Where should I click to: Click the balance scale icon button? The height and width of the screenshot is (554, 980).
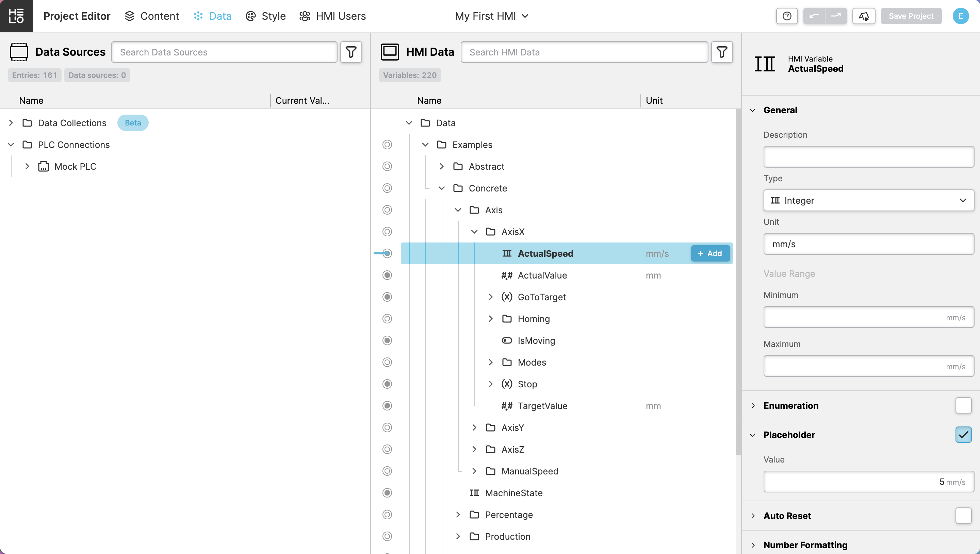pyautogui.click(x=864, y=16)
